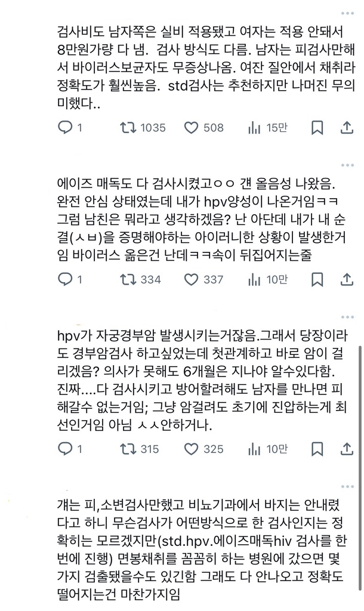Share the tweet with 15만 views
Image resolution: width=364 pixels, height=611 pixels.
pyautogui.click(x=347, y=127)
